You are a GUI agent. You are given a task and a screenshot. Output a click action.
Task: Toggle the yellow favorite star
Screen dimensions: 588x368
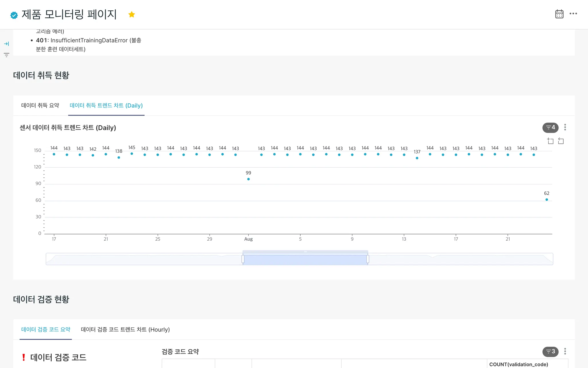(131, 14)
